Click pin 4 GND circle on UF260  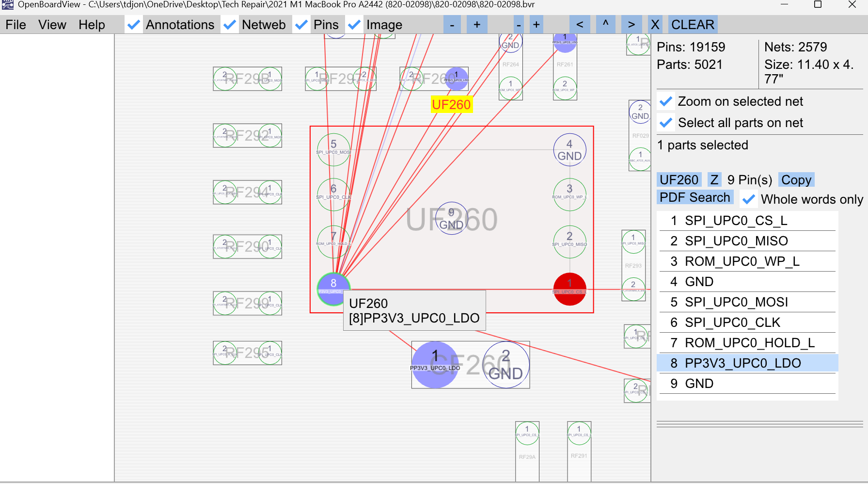[x=569, y=150]
